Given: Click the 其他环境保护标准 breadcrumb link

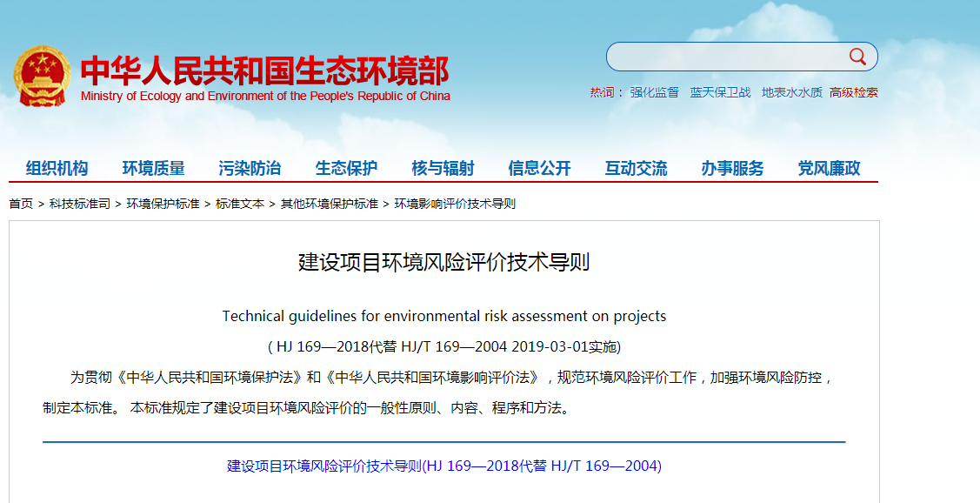Looking at the screenshot, I should tap(329, 204).
